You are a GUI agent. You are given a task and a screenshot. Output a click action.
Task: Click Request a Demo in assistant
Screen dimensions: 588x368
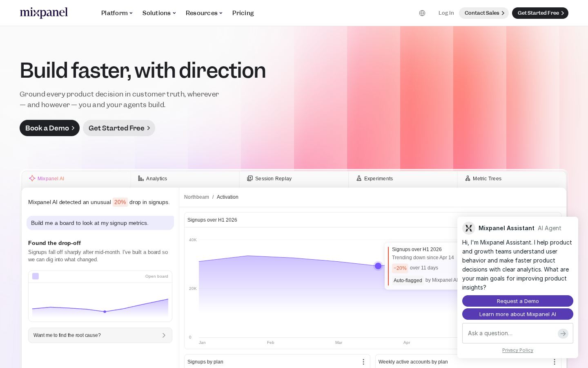pos(518,301)
